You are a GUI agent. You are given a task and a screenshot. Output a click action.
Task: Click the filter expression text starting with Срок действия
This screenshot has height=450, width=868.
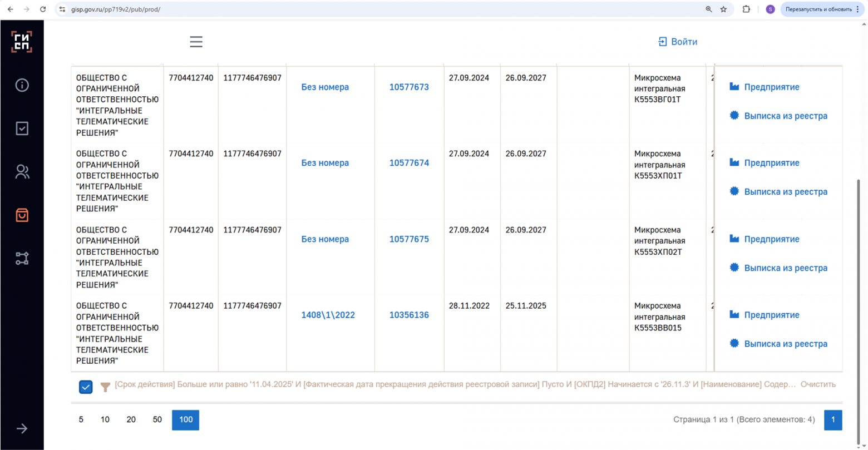point(456,384)
